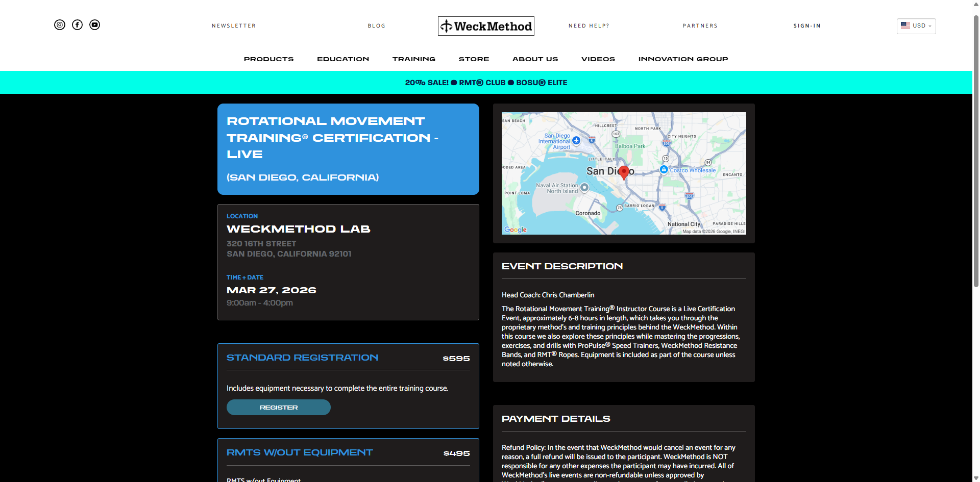This screenshot has width=980, height=482.
Task: Open WeckMethod Instagram page icon
Action: [x=60, y=24]
